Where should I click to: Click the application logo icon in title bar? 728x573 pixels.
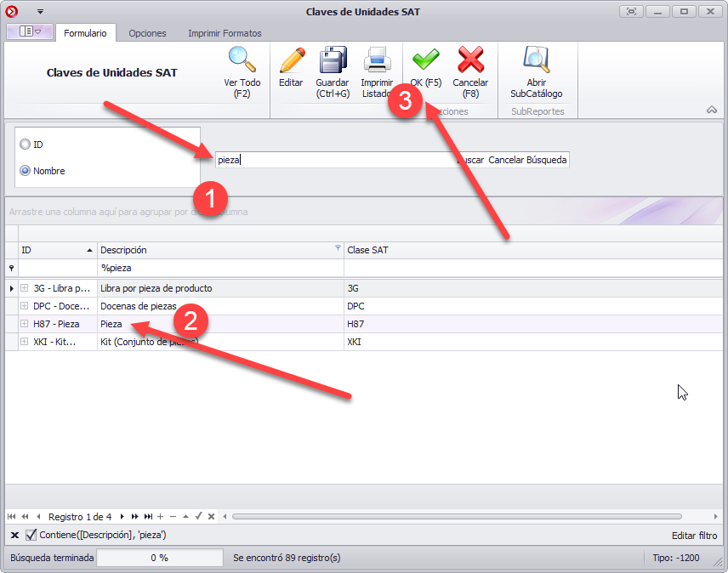[12, 12]
